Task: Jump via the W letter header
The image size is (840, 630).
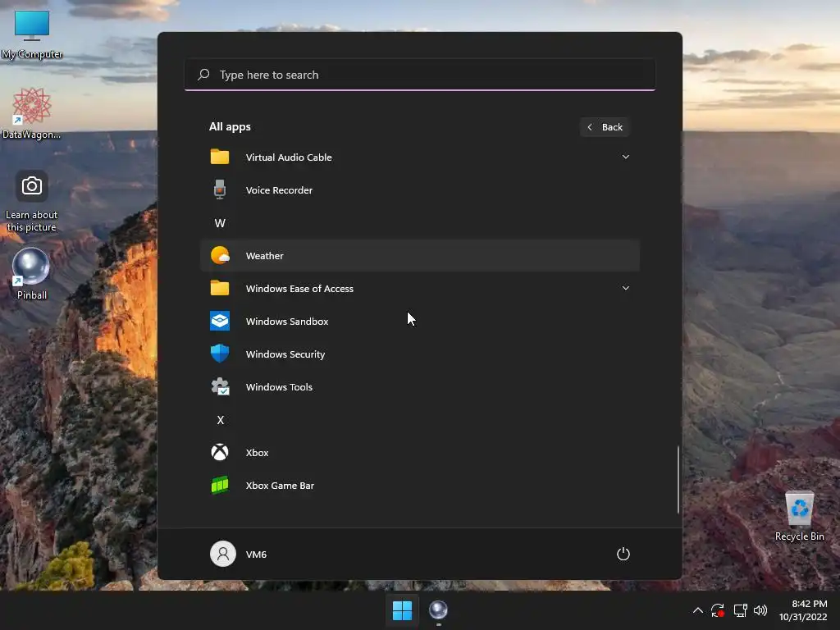Action: click(220, 223)
